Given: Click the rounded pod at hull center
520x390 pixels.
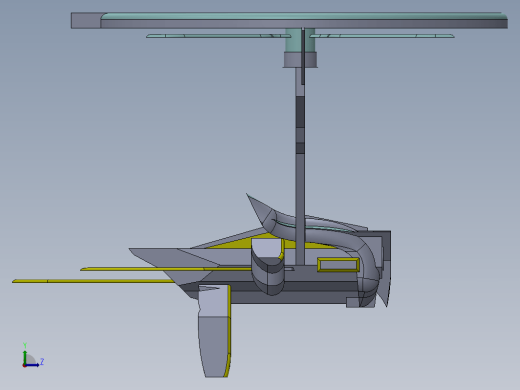Looking at the screenshot, I should 268,267.
